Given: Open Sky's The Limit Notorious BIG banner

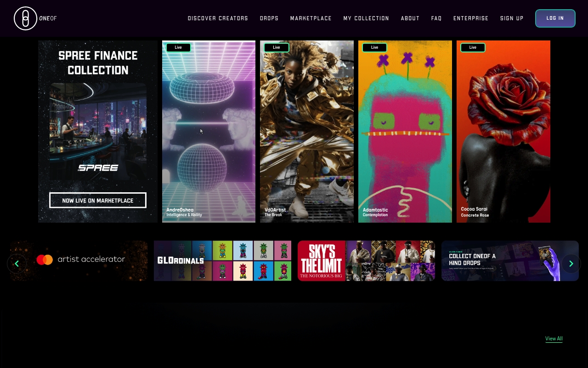Looking at the screenshot, I should pyautogui.click(x=366, y=261).
